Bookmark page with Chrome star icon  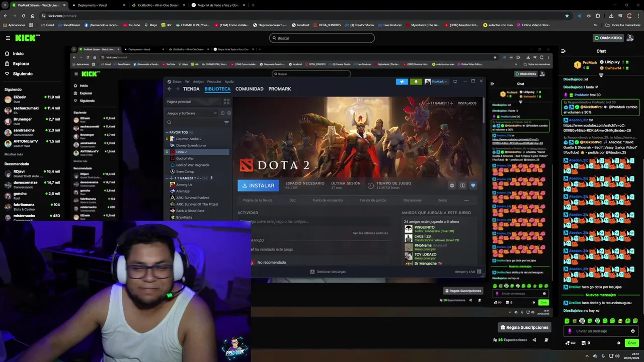567,16
